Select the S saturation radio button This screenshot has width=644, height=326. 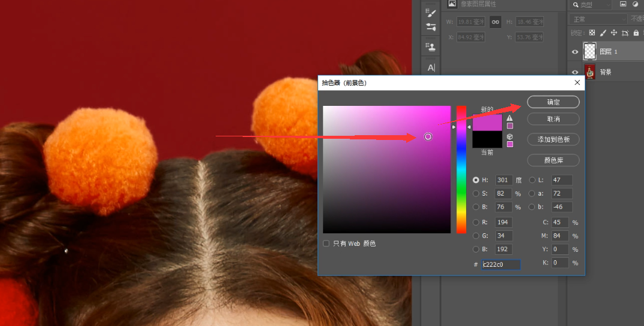[476, 193]
